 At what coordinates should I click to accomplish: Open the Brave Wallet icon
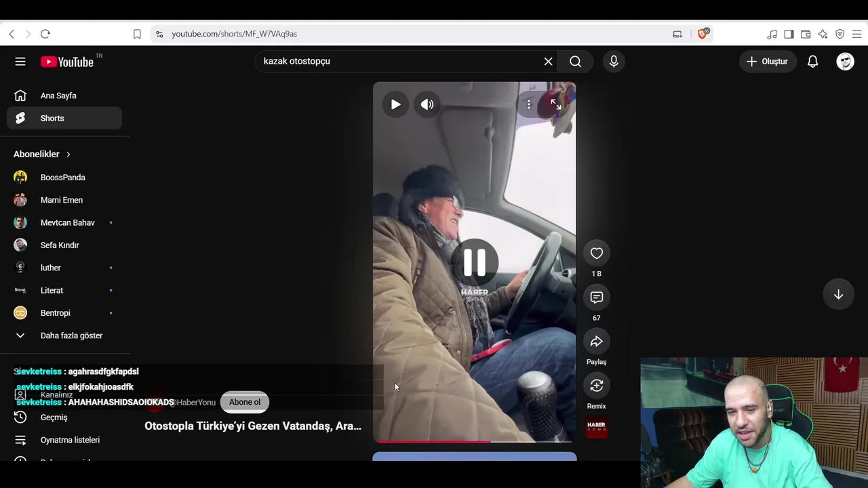(x=806, y=34)
